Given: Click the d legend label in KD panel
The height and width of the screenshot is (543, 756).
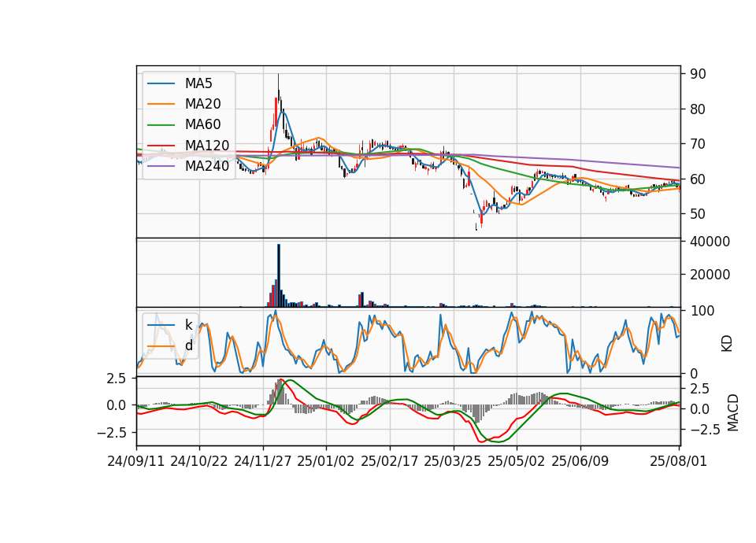Looking at the screenshot, I should point(189,345).
